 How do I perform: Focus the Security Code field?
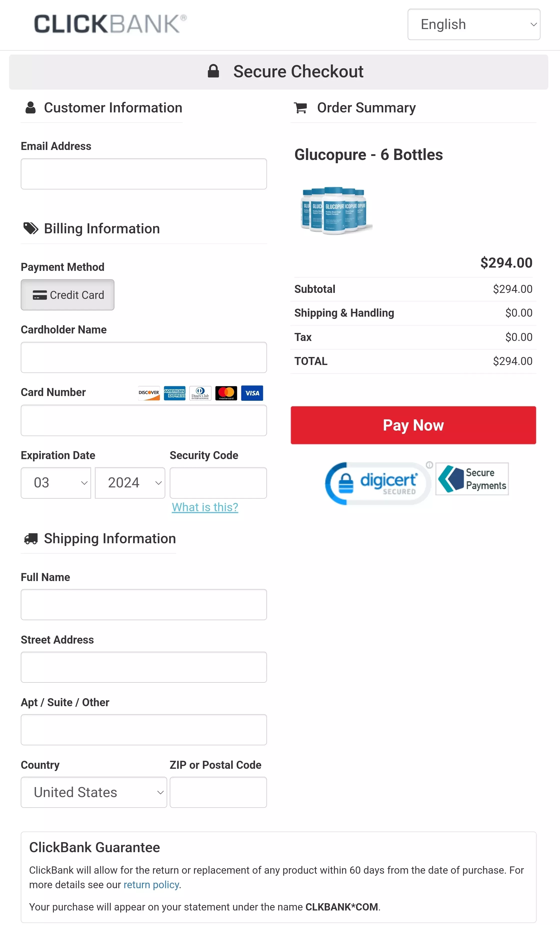pos(218,483)
